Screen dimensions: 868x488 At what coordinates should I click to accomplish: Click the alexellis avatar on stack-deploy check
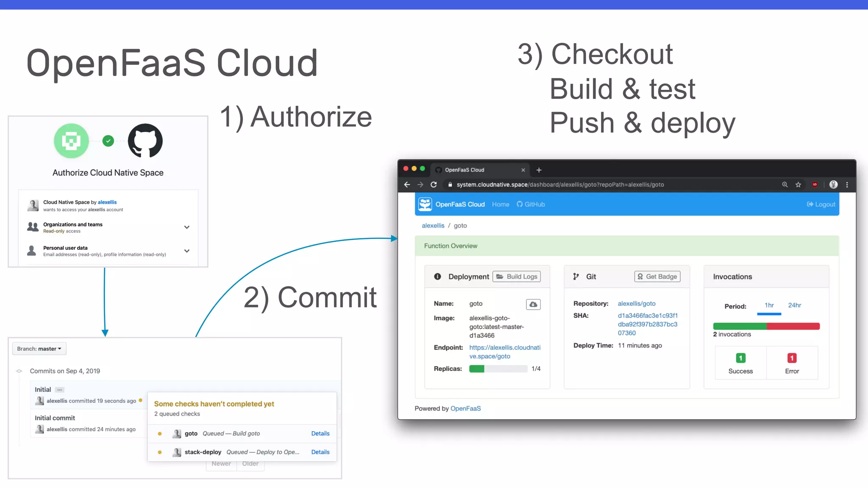pyautogui.click(x=177, y=452)
